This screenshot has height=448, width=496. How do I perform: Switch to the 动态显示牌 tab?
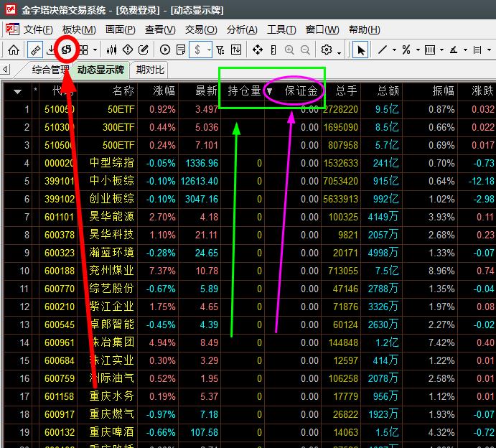click(100, 70)
